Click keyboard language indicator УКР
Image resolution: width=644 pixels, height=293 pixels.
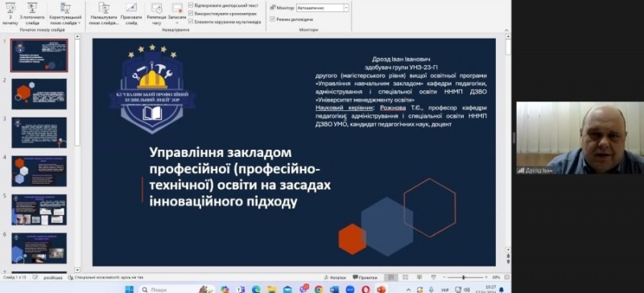click(x=445, y=290)
